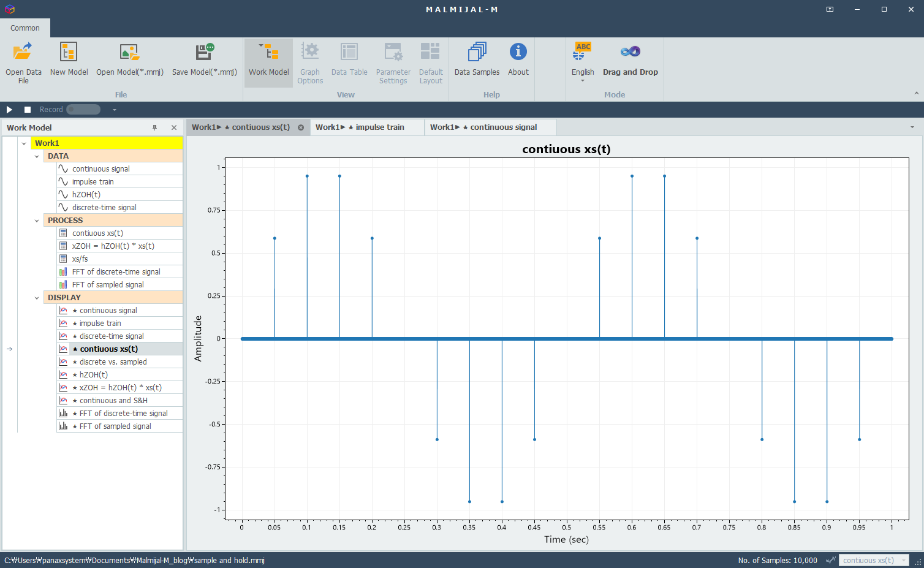
Task: Open Data Samples
Action: tap(477, 60)
